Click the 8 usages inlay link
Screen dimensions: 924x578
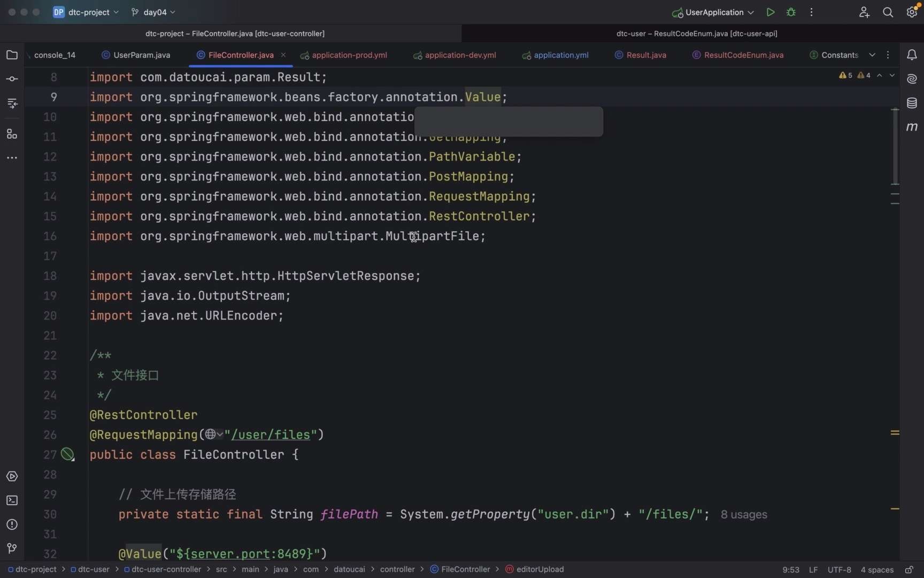(744, 515)
